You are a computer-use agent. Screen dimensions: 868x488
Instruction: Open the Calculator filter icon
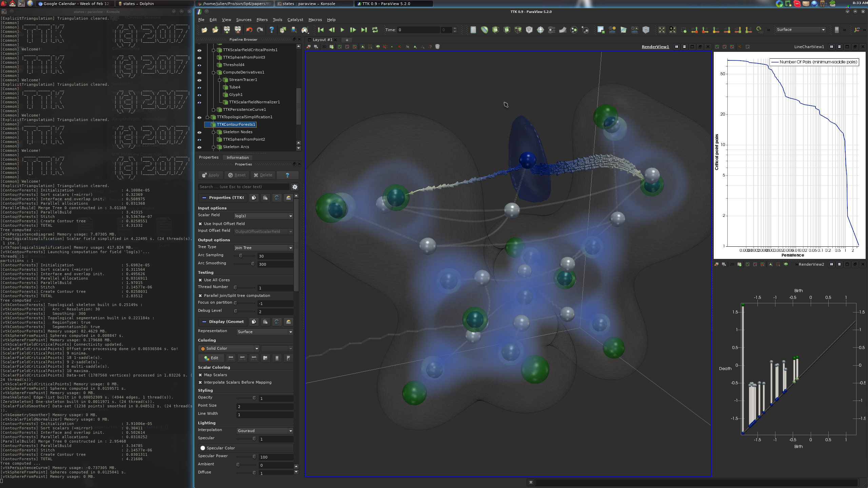473,30
